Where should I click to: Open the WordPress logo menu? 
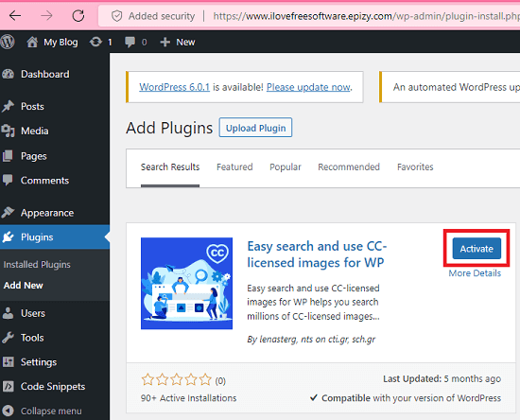coord(8,43)
